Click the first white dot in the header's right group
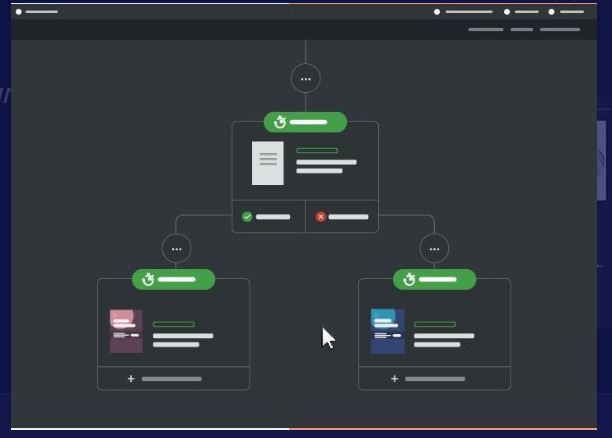 tap(437, 12)
